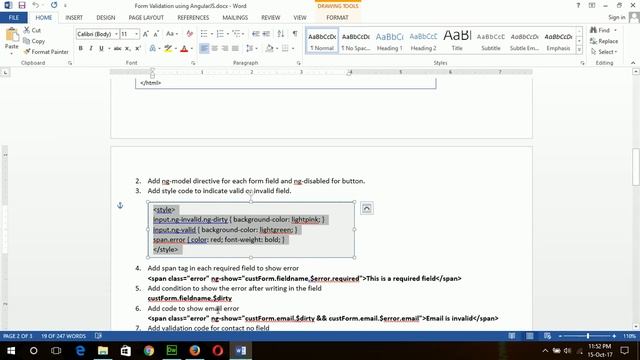The width and height of the screenshot is (640, 360).
Task: Apply the No Spacing style
Action: click(356, 40)
